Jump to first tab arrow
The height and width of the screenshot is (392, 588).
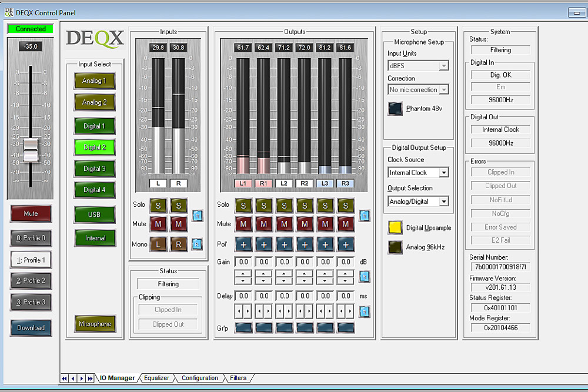pos(65,378)
